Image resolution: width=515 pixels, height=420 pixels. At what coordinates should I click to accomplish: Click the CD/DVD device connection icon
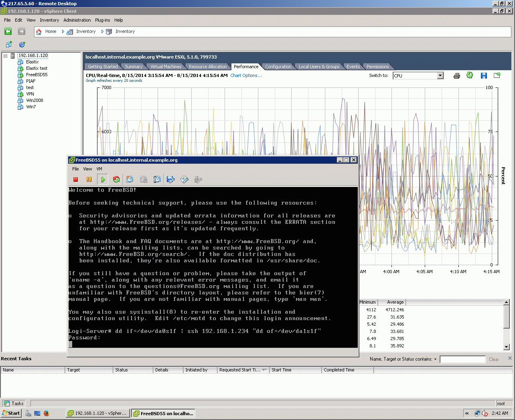185,179
